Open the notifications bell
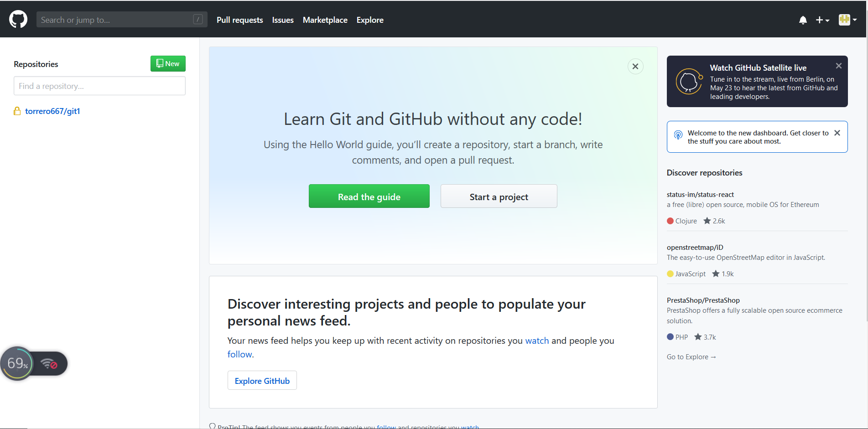This screenshot has width=868, height=429. click(803, 20)
